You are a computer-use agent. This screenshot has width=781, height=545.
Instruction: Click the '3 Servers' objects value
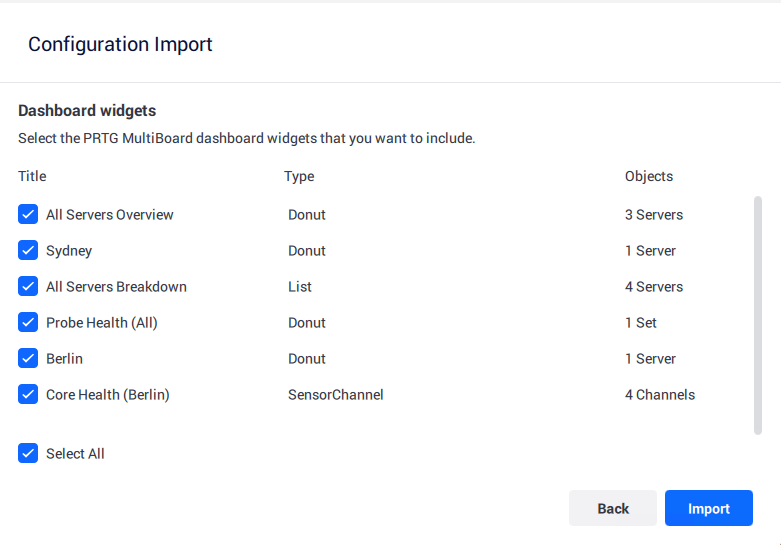[x=654, y=215]
